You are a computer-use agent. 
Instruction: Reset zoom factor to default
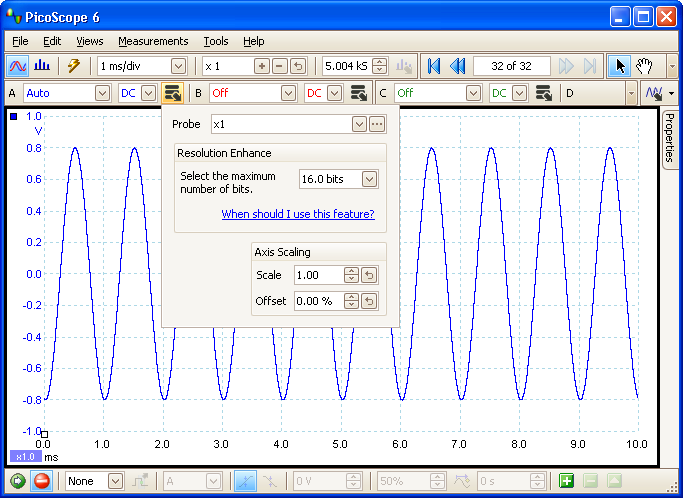click(298, 66)
